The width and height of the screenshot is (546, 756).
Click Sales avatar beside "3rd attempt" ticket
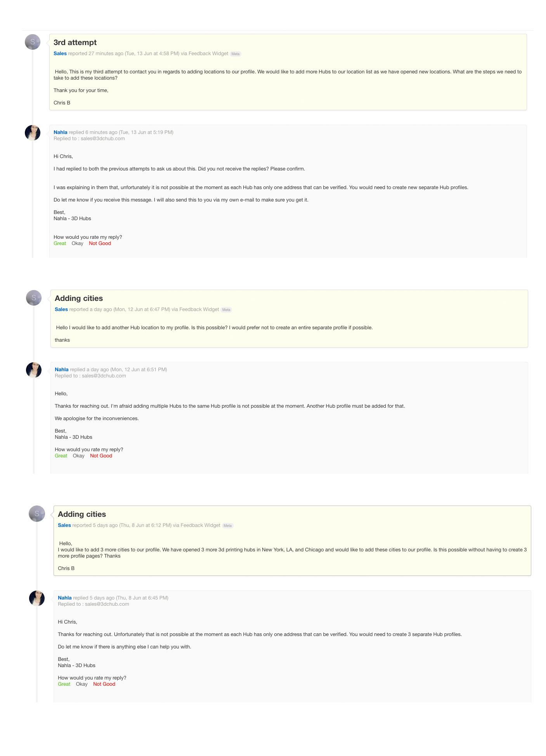tap(33, 42)
